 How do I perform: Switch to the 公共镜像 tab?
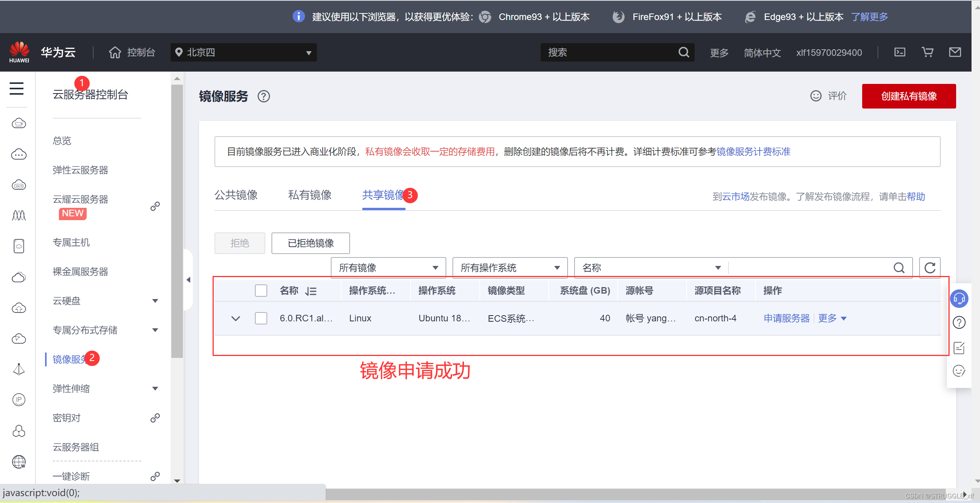(236, 195)
